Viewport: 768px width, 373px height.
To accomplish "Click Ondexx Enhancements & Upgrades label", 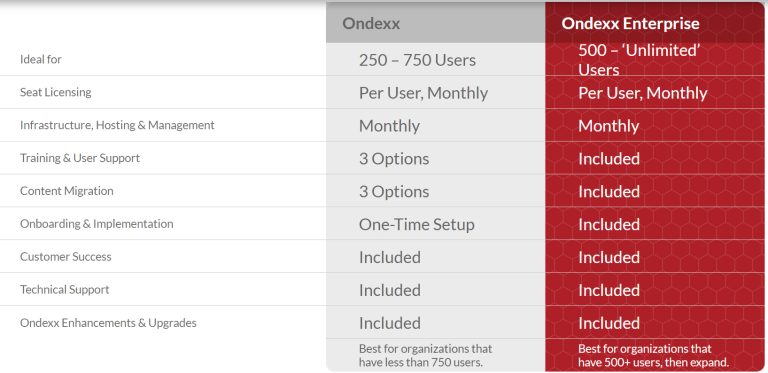I will (108, 323).
